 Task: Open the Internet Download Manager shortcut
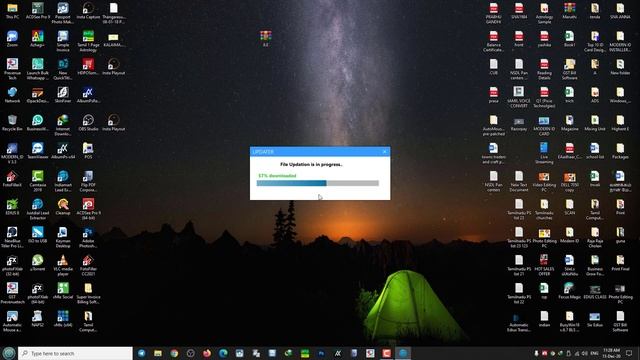(63, 125)
